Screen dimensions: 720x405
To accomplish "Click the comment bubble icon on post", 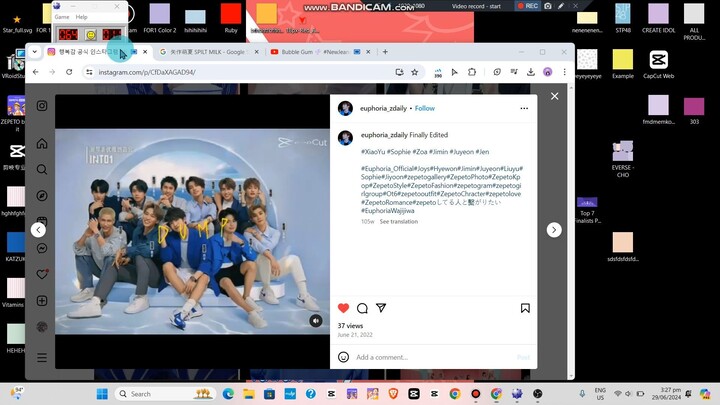I will tap(362, 308).
